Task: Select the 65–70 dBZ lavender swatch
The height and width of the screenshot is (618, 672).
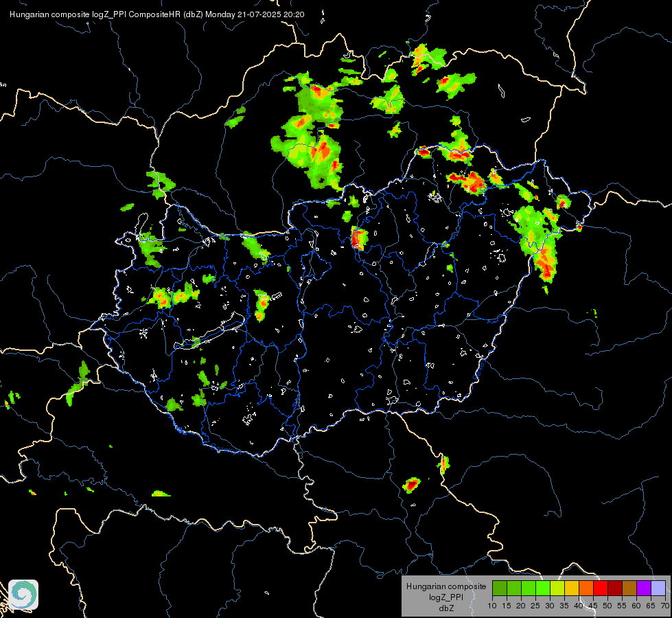Action: click(658, 588)
